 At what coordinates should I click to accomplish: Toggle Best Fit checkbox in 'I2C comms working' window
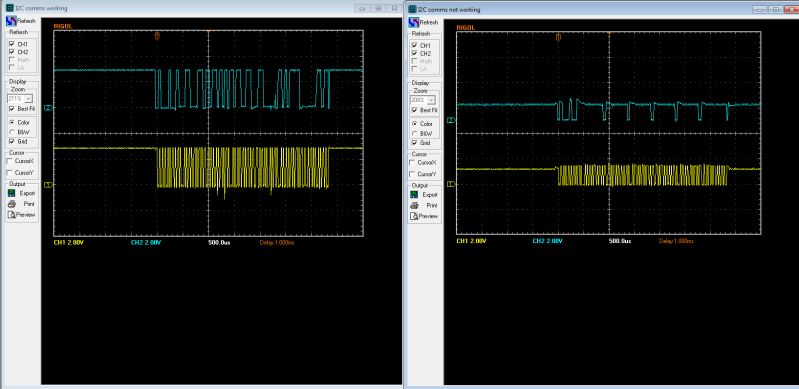tap(12, 109)
